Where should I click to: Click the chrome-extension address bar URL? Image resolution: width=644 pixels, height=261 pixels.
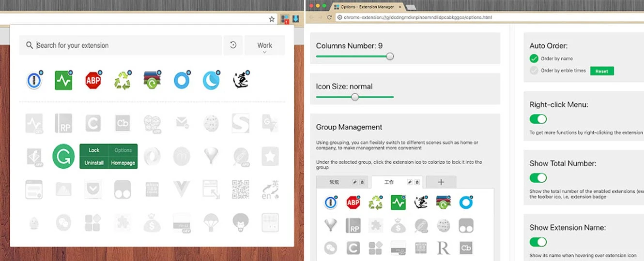pos(417,17)
